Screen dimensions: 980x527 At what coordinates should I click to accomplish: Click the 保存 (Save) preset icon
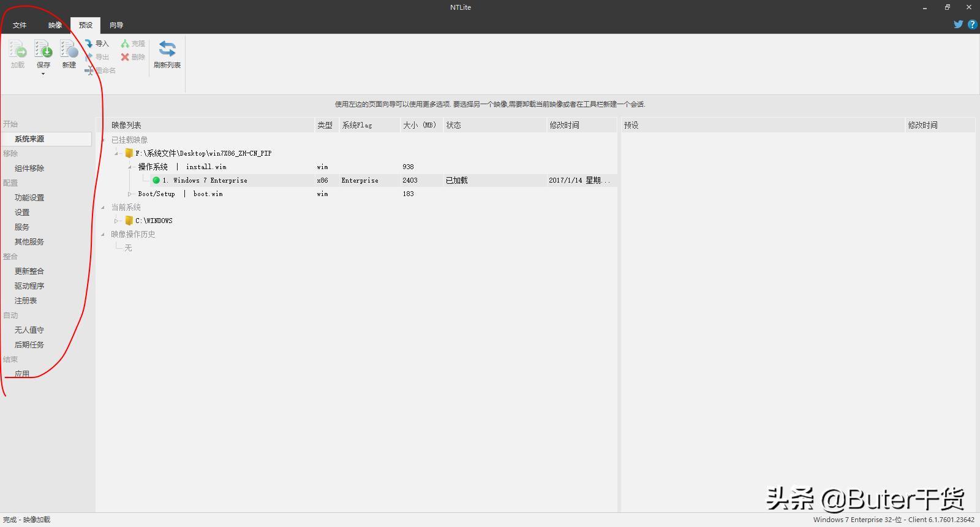click(43, 49)
